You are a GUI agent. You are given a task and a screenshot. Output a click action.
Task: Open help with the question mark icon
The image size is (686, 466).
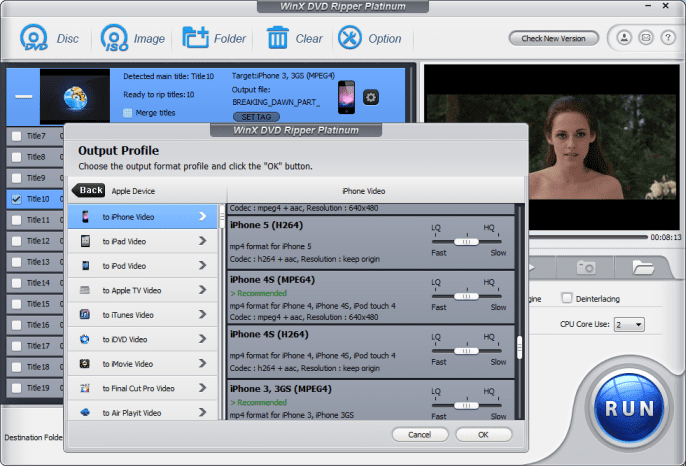coord(668,38)
